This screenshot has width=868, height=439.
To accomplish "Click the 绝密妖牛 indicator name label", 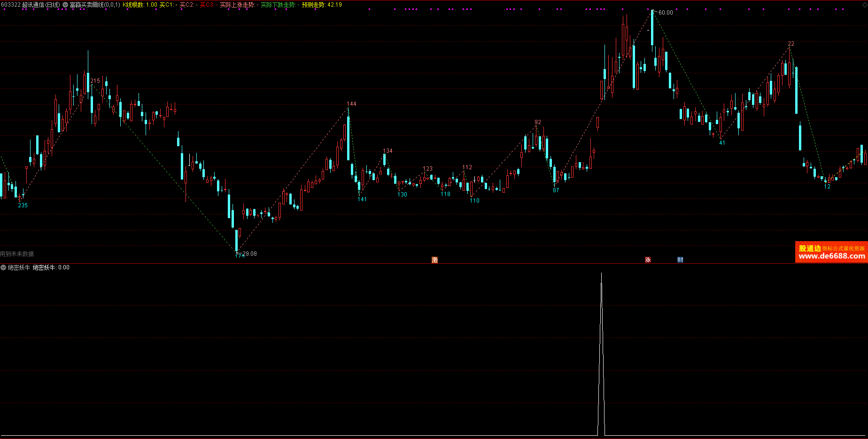I will [19, 267].
